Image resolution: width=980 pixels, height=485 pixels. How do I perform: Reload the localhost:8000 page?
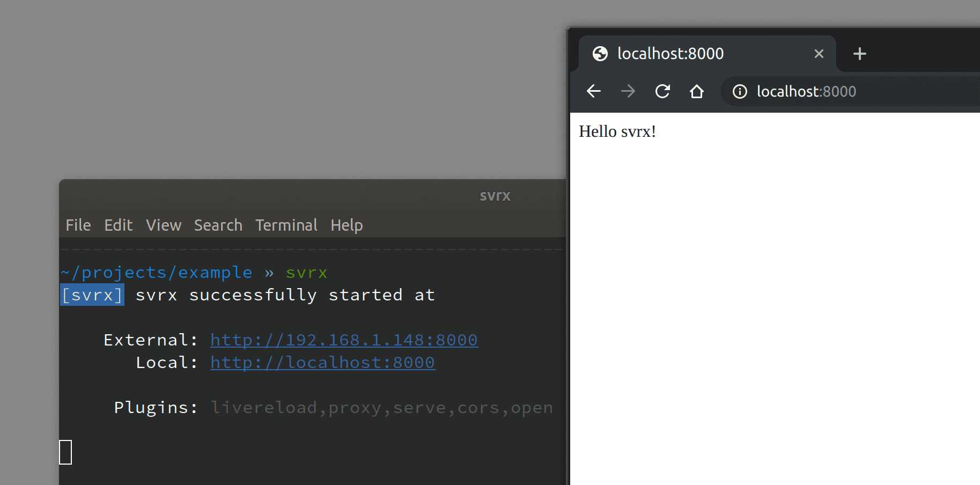[x=662, y=91]
